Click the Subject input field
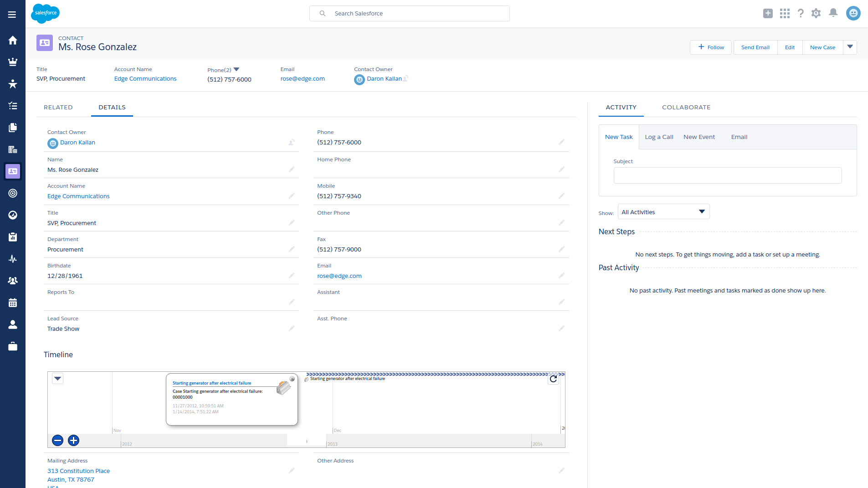Screen dimensions: 868x488 click(x=727, y=175)
